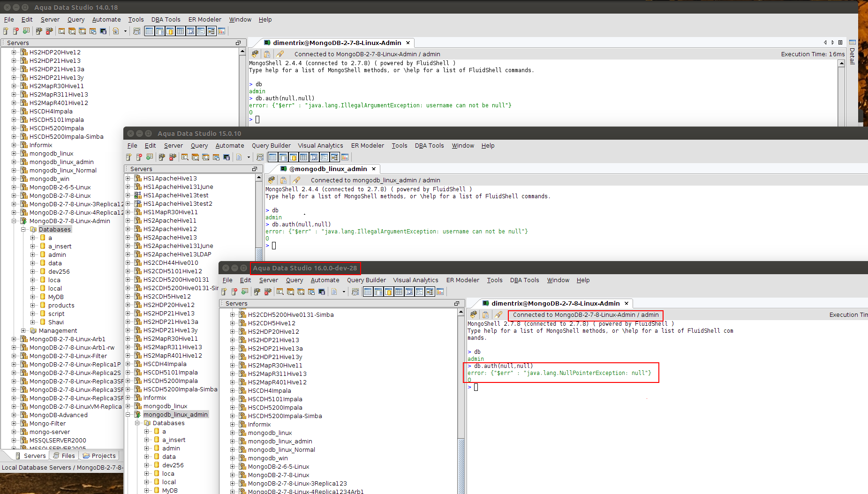Click tab scroll right arrow in 14.0.18 editor
The image size is (868, 494).
(833, 43)
